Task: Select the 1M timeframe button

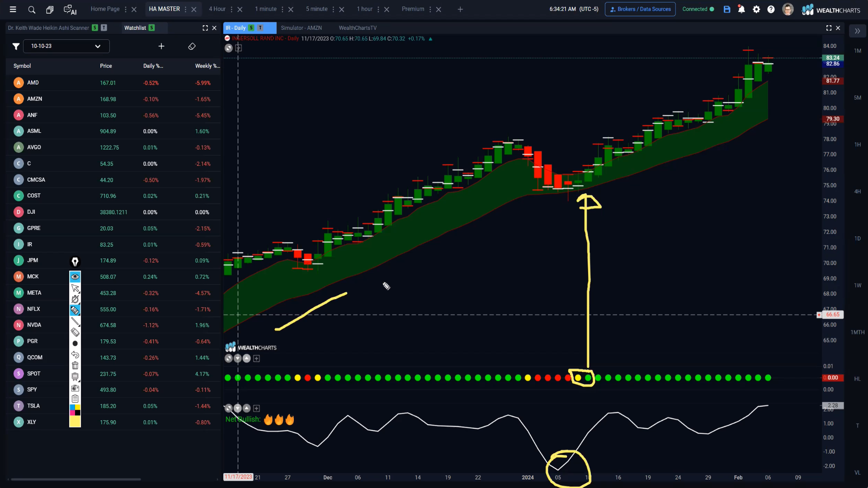Action: (858, 51)
